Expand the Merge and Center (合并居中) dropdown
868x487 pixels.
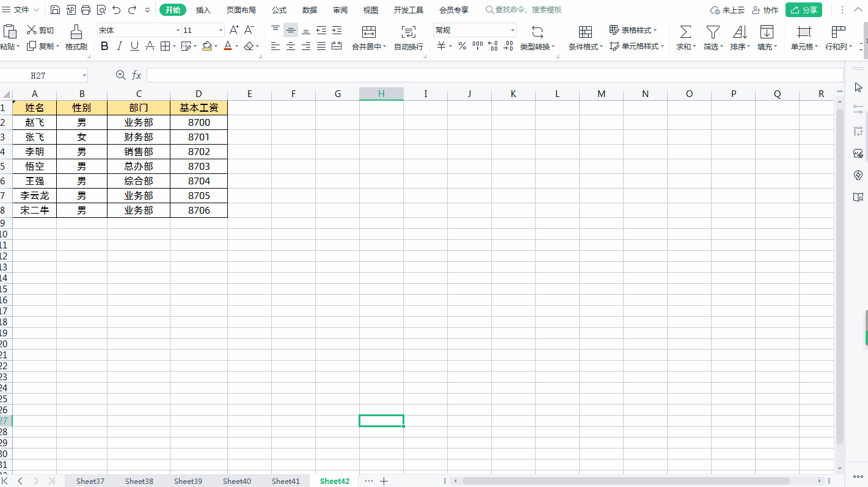(x=384, y=46)
